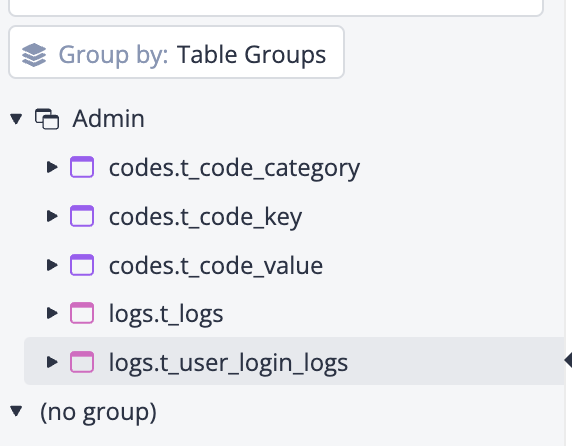This screenshot has width=572, height=446.
Task: Click the layers icon in Group by button
Action: (x=34, y=55)
